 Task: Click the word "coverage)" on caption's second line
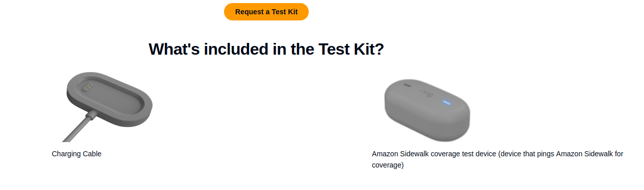point(388,165)
